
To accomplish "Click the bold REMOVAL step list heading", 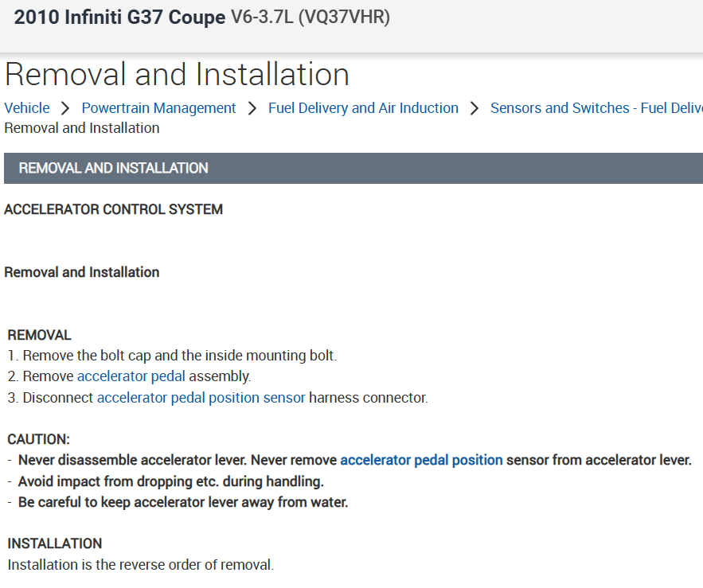I will [40, 335].
